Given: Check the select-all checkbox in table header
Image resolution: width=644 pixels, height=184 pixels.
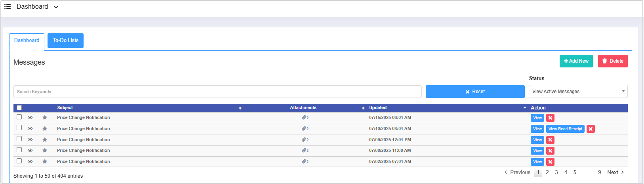Looking at the screenshot, I should (x=19, y=108).
